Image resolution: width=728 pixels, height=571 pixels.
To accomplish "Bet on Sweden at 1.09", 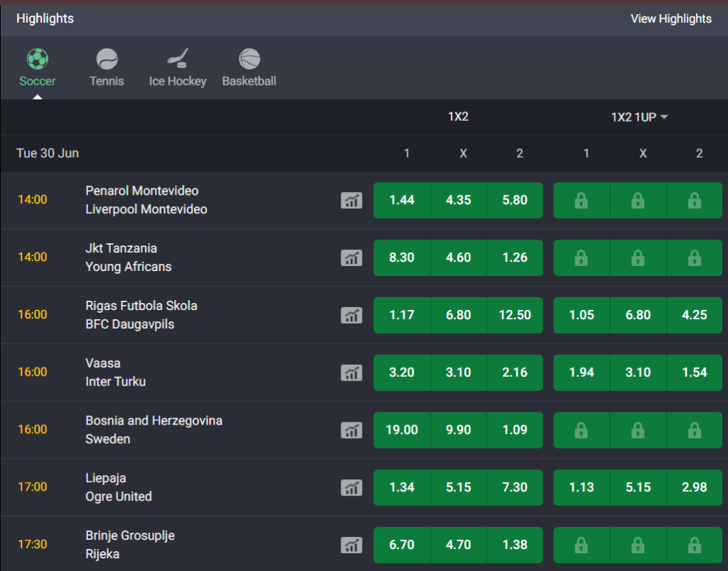I will pos(515,430).
